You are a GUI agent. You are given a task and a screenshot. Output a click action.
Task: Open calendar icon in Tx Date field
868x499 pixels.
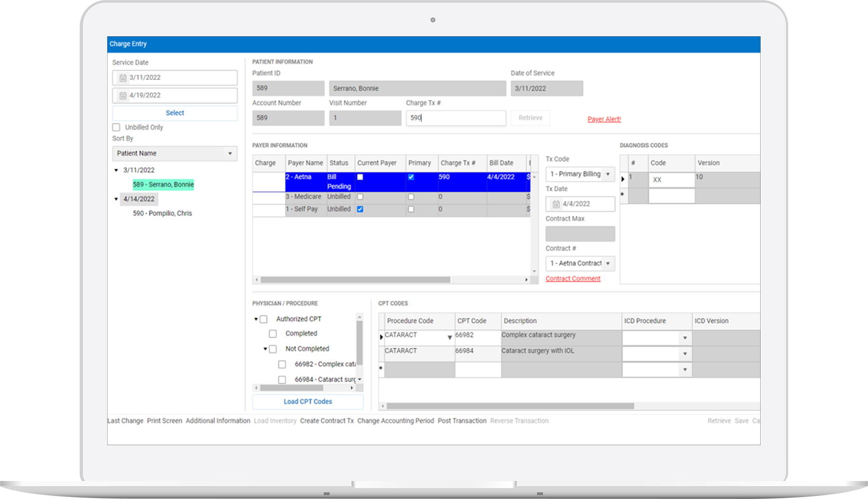pyautogui.click(x=556, y=204)
